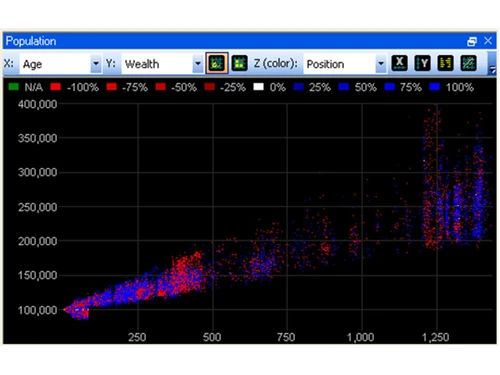500x375 pixels.
Task: Click the 300,000 Y axis label
Action: click(37, 172)
